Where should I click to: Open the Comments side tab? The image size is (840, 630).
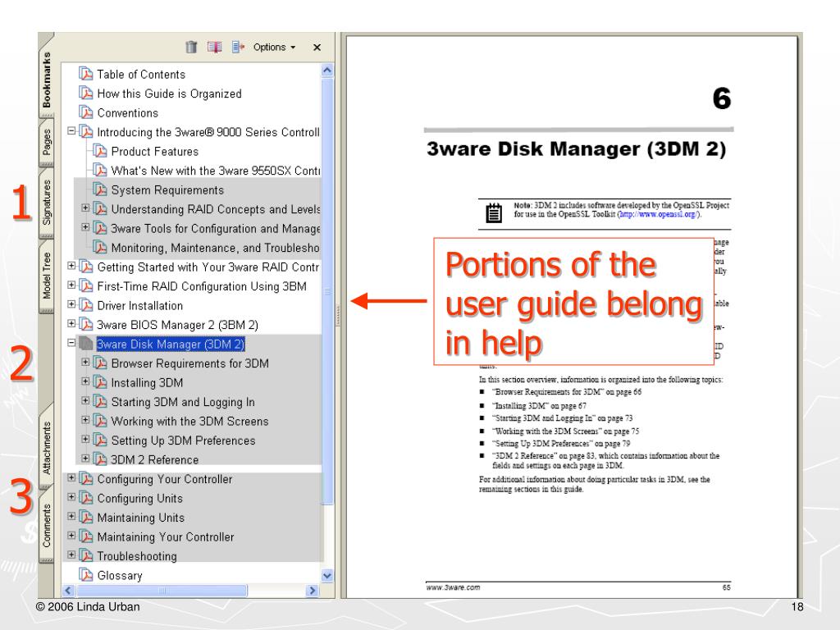[47, 526]
